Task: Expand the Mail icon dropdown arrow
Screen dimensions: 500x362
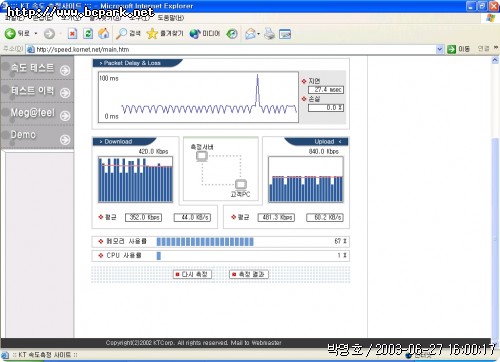Action: (x=258, y=34)
